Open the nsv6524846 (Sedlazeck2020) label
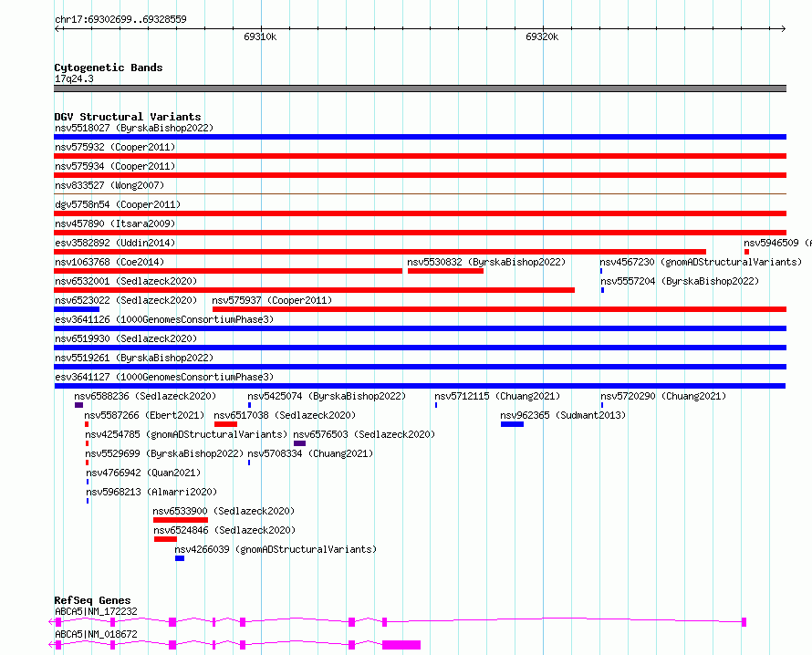 click(x=224, y=530)
